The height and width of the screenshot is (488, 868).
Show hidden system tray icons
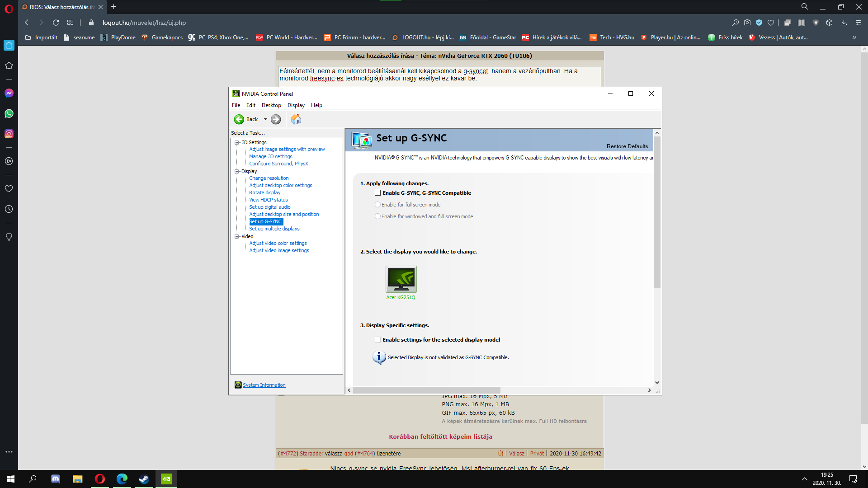tap(804, 479)
